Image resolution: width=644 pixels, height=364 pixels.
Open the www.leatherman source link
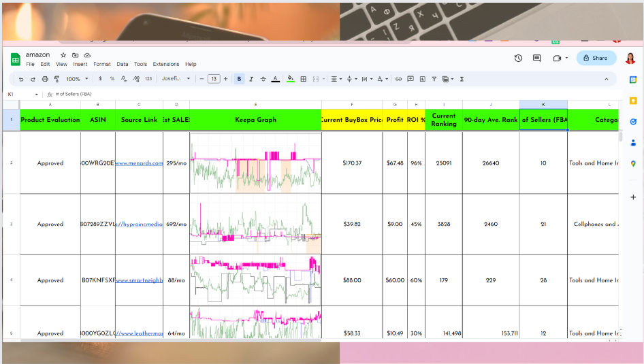point(140,333)
